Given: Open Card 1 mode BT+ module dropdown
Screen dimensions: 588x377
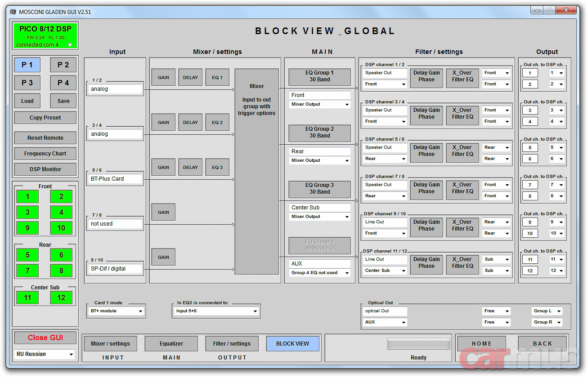Looking at the screenshot, I should point(115,311).
